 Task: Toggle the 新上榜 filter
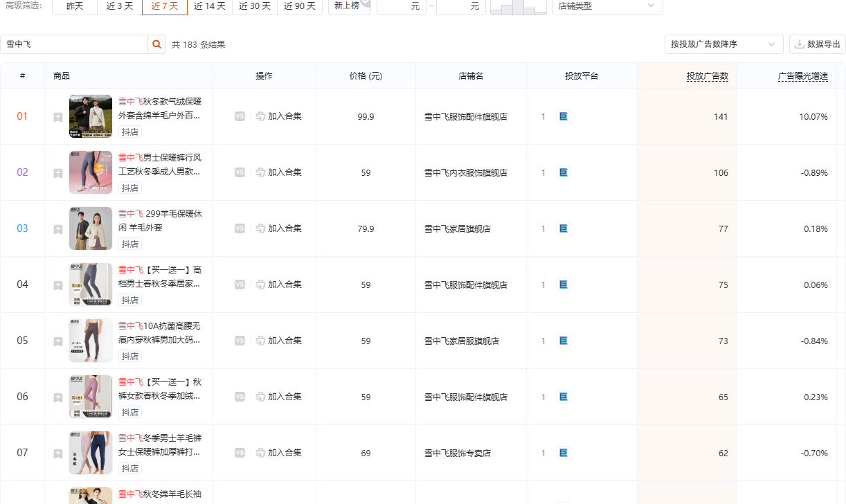(x=350, y=6)
